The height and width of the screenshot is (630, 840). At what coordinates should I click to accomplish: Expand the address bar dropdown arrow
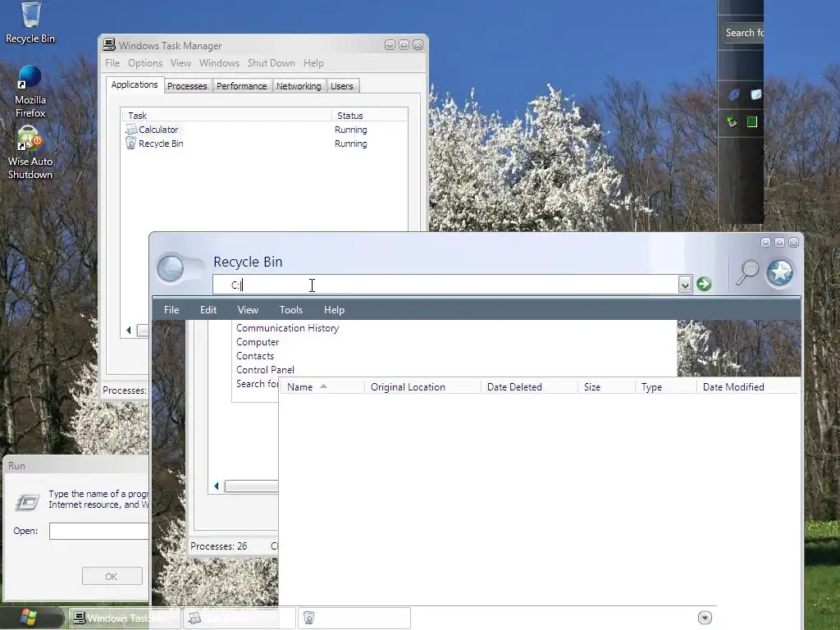coord(685,285)
